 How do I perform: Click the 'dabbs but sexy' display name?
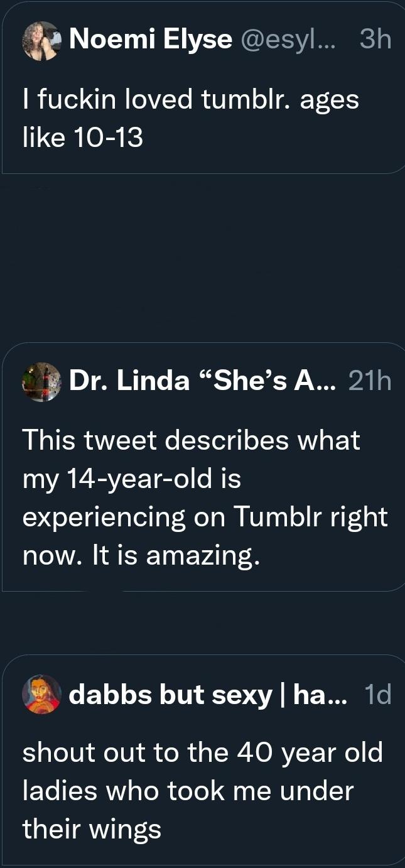point(171,695)
